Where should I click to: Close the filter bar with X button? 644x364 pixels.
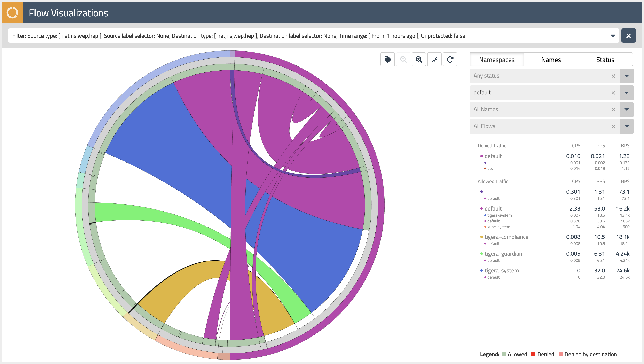click(628, 36)
